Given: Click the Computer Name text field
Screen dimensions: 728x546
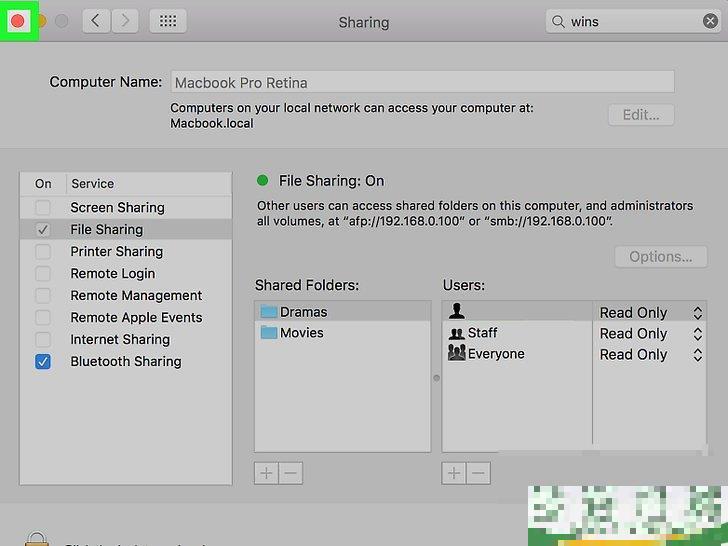Looking at the screenshot, I should coord(423,82).
